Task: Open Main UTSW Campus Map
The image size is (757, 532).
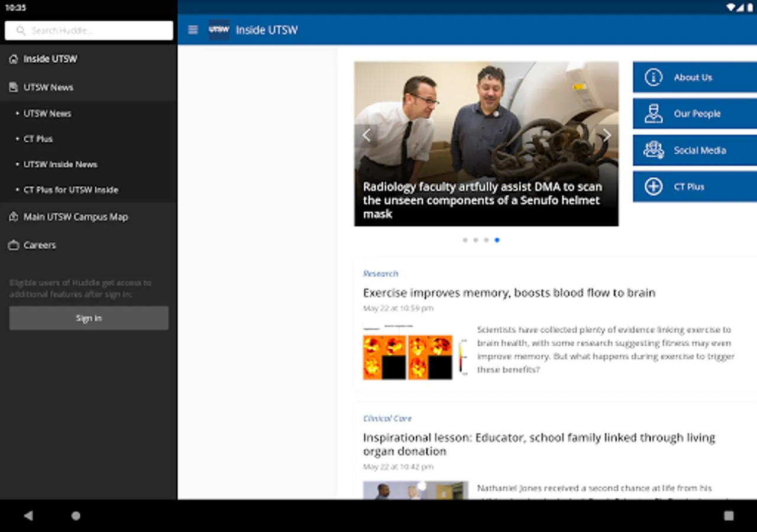Action: click(89, 217)
